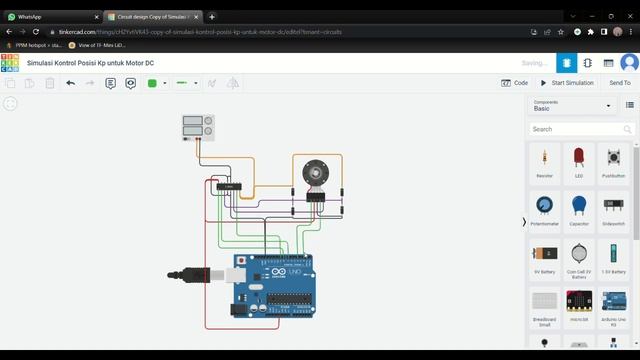The height and width of the screenshot is (360, 640).
Task: Click the Mirror tool icon
Action: (233, 83)
